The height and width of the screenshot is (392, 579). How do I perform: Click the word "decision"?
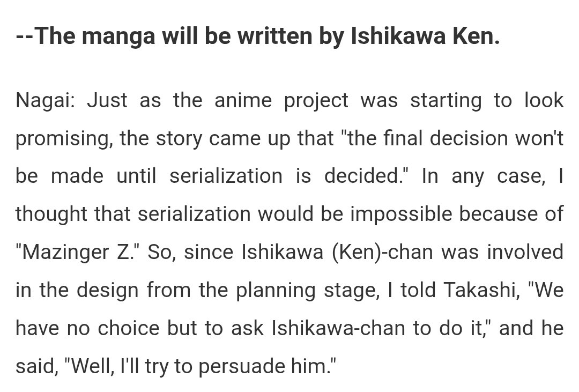click(469, 138)
